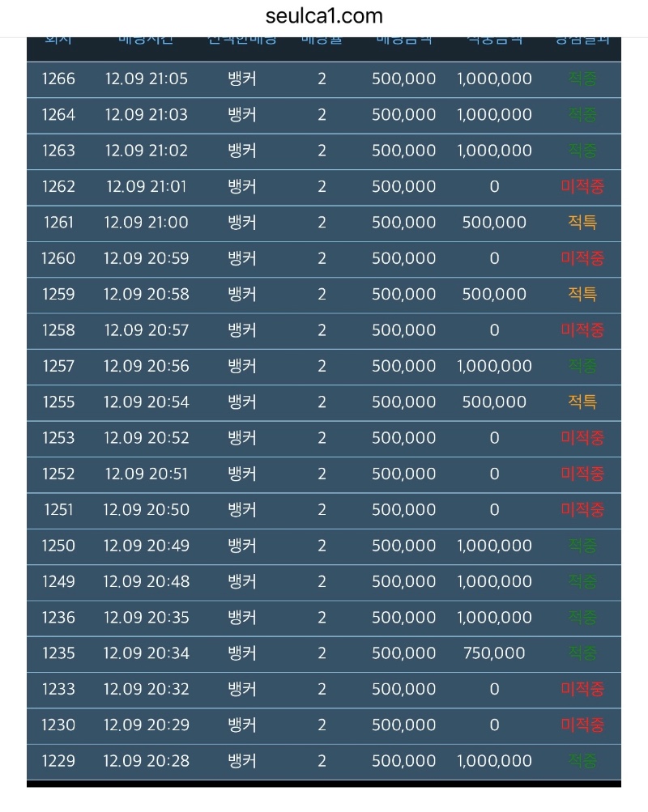Click the 0 payout in round 1251
Screen dimensions: 648x812
pos(494,510)
